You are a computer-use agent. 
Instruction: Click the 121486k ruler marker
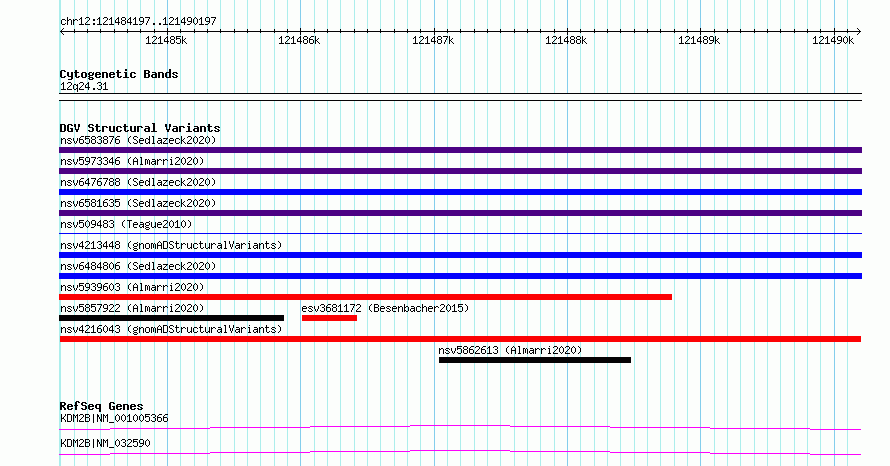pos(299,40)
